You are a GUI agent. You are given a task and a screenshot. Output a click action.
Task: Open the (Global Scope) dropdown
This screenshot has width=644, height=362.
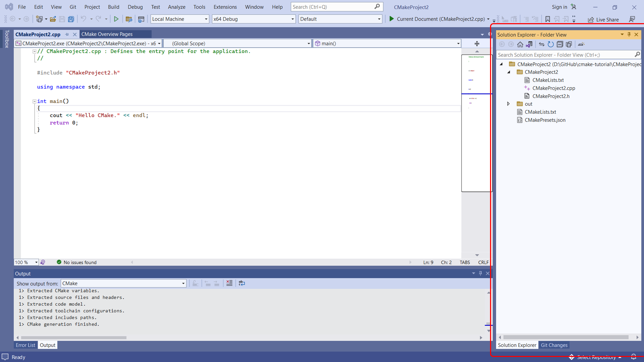[238, 43]
